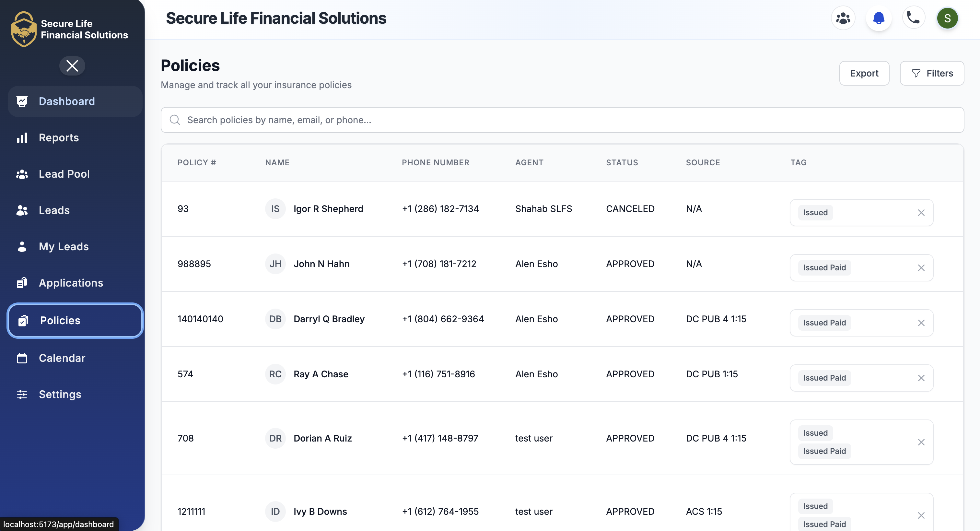Click the DB avatar for Darryl Bradley
This screenshot has width=980, height=531.
[x=275, y=319]
